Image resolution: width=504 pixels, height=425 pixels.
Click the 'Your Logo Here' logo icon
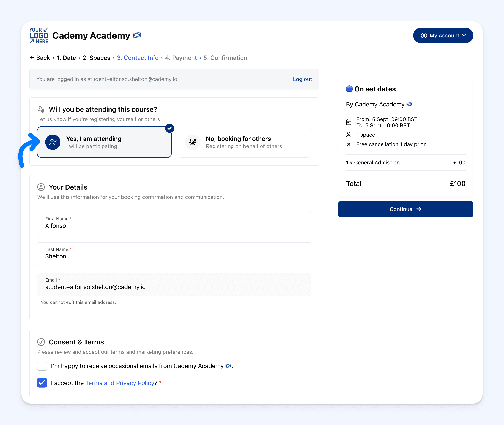tap(39, 35)
